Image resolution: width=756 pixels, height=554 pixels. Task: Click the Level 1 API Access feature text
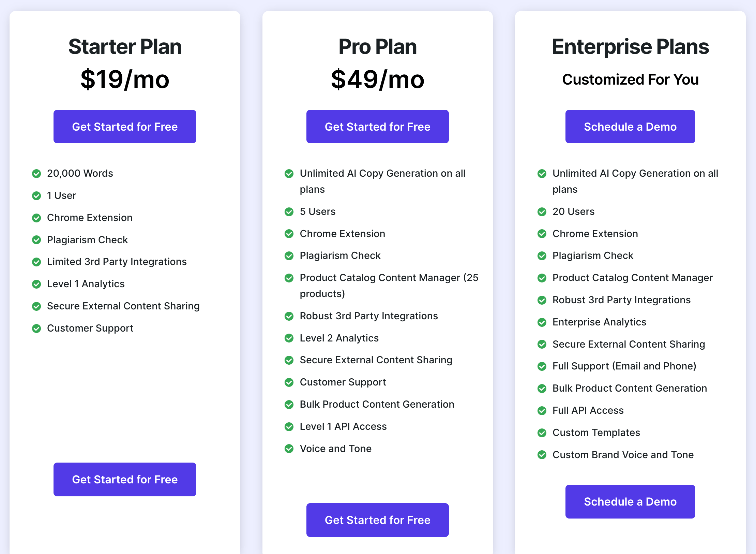(x=343, y=426)
